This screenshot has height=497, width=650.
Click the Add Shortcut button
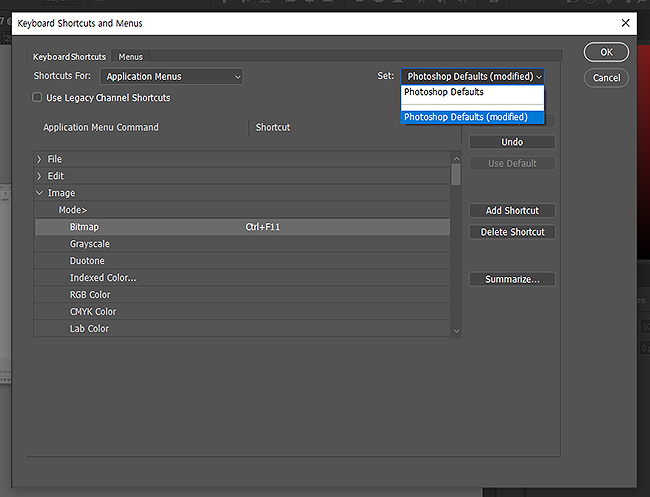pyautogui.click(x=512, y=211)
